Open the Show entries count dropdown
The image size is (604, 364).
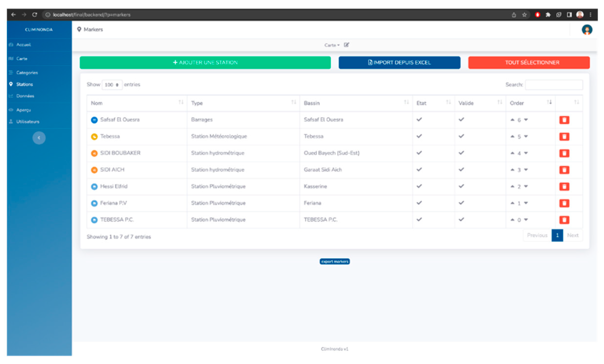coord(112,85)
